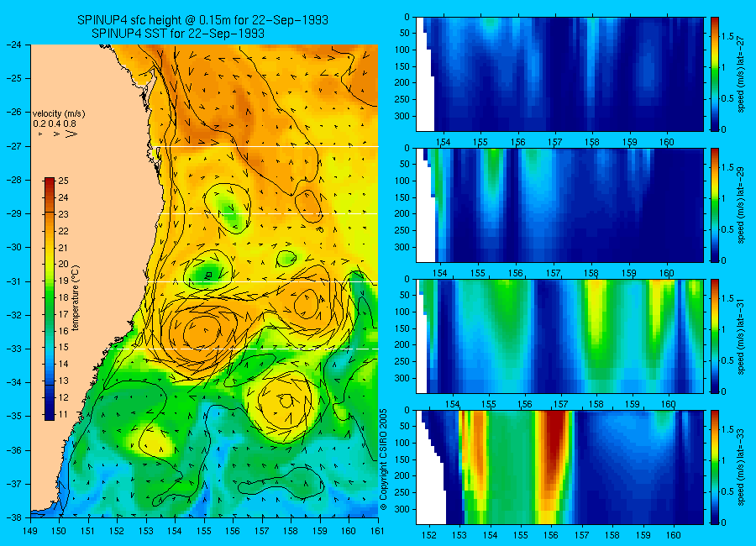Click the 155 longitude label on the map axis
This screenshot has height=546, width=756.
[x=204, y=531]
